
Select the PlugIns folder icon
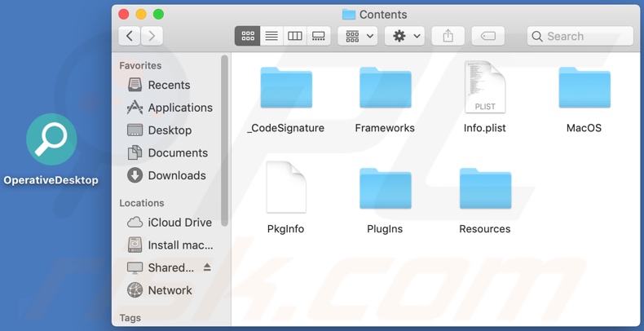coord(386,188)
